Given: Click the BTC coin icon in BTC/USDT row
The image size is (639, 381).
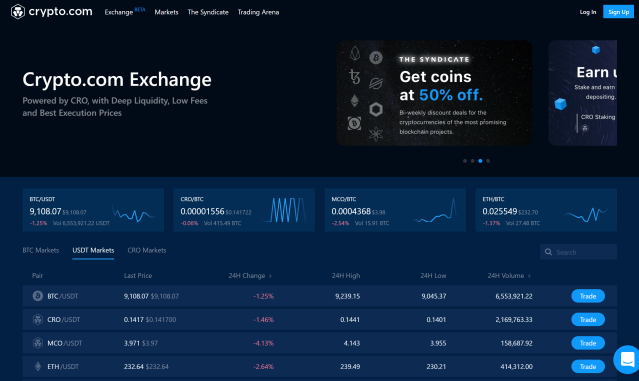Looking at the screenshot, I should (x=38, y=296).
